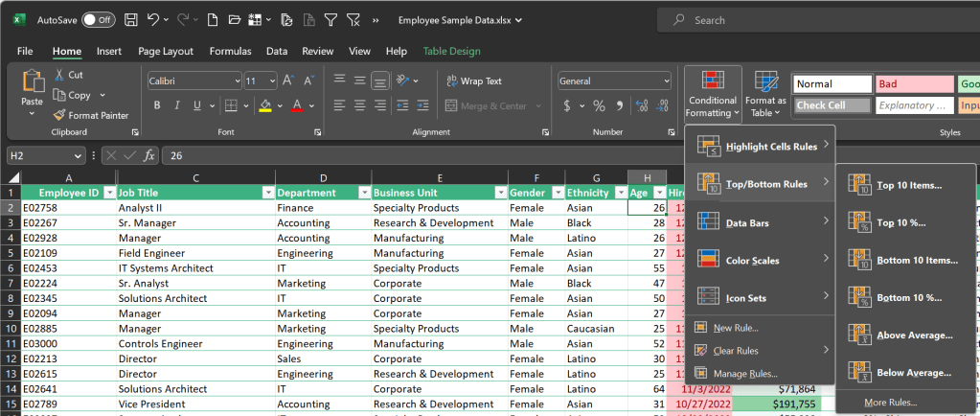980x416 pixels.
Task: Click the Format Painter brush icon
Action: [59, 115]
